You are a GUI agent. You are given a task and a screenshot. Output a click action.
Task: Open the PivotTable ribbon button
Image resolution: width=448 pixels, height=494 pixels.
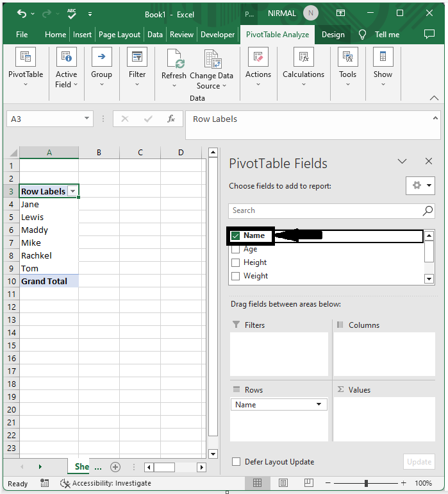coord(26,67)
